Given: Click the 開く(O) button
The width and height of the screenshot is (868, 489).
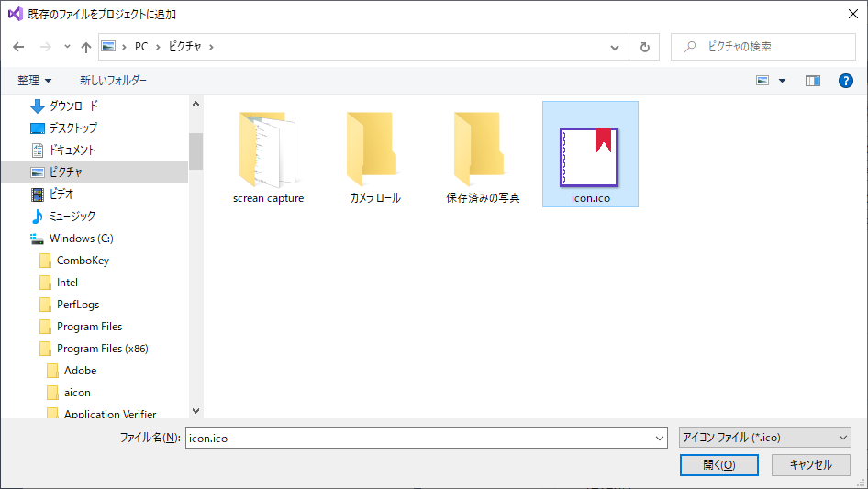Looking at the screenshot, I should [719, 464].
